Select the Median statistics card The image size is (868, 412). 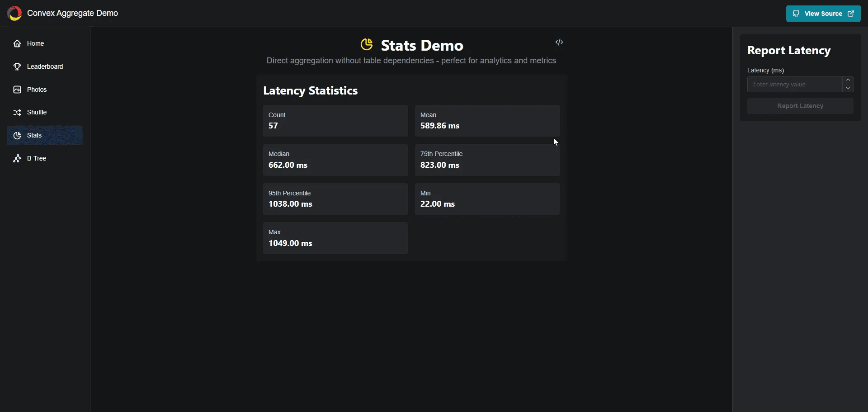click(x=335, y=160)
